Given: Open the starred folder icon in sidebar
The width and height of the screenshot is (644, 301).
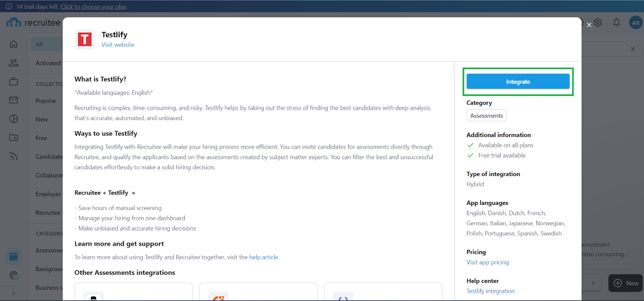Looking at the screenshot, I should click(14, 137).
